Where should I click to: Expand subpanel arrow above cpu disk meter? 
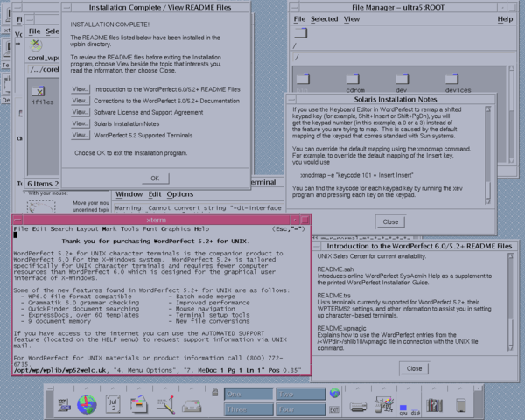tap(409, 388)
